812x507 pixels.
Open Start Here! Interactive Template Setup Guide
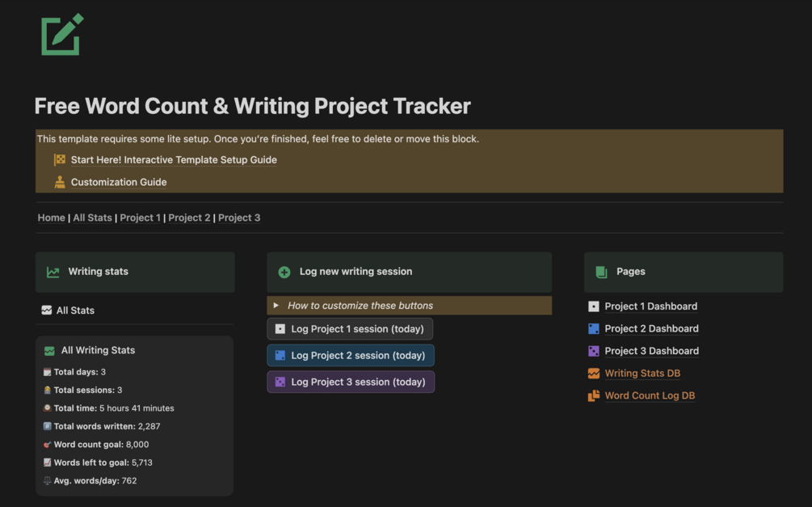point(174,160)
